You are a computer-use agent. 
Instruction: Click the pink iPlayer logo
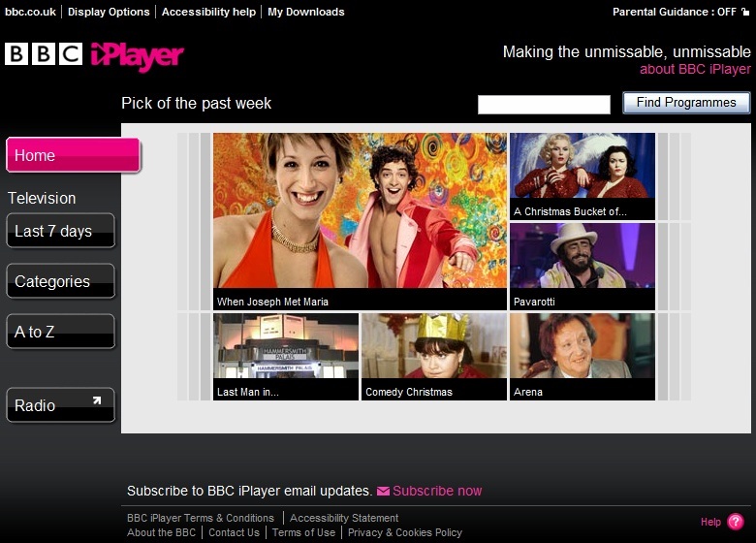coord(138,57)
